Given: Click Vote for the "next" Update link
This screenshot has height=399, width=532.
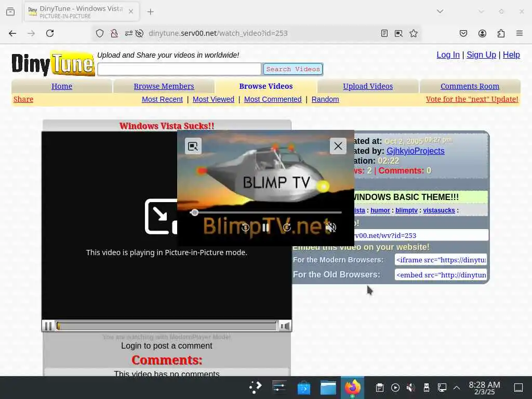Looking at the screenshot, I should 472,99.
